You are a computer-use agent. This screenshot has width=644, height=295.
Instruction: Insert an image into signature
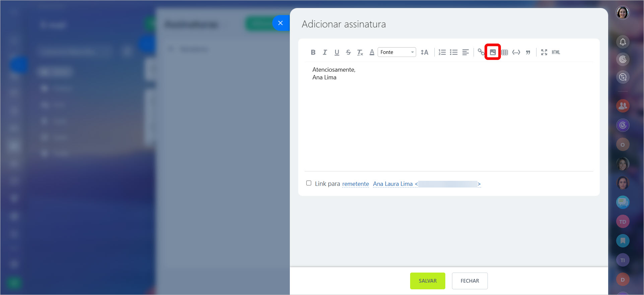(x=493, y=52)
